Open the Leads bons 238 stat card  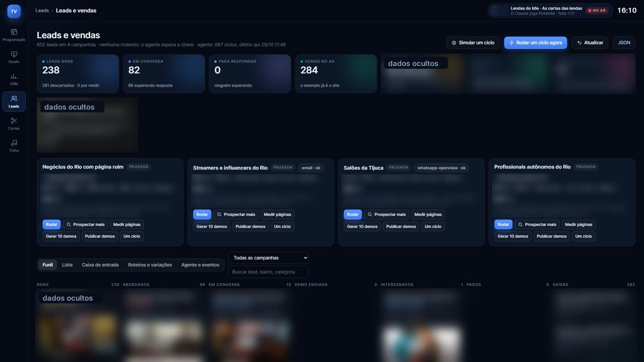tap(78, 74)
